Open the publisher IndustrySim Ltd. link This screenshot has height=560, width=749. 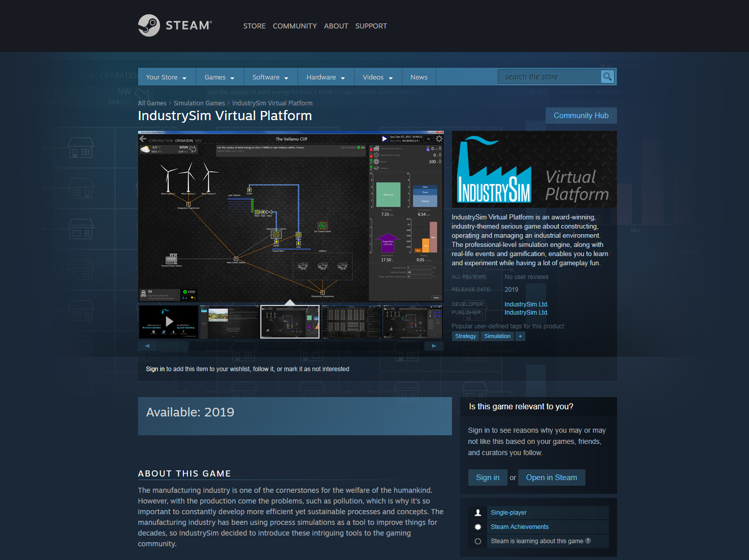click(526, 313)
